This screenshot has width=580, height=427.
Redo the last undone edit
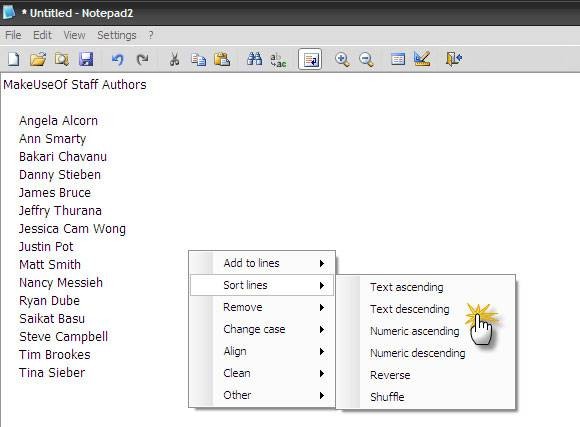tap(142, 59)
